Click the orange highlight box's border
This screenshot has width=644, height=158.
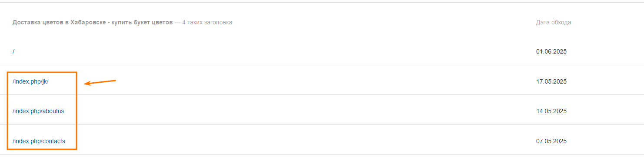[x=7, y=111]
